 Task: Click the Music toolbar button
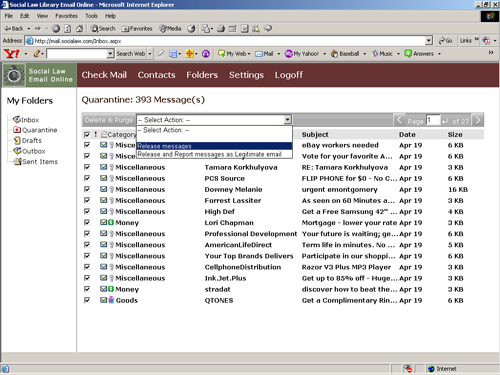click(x=382, y=54)
